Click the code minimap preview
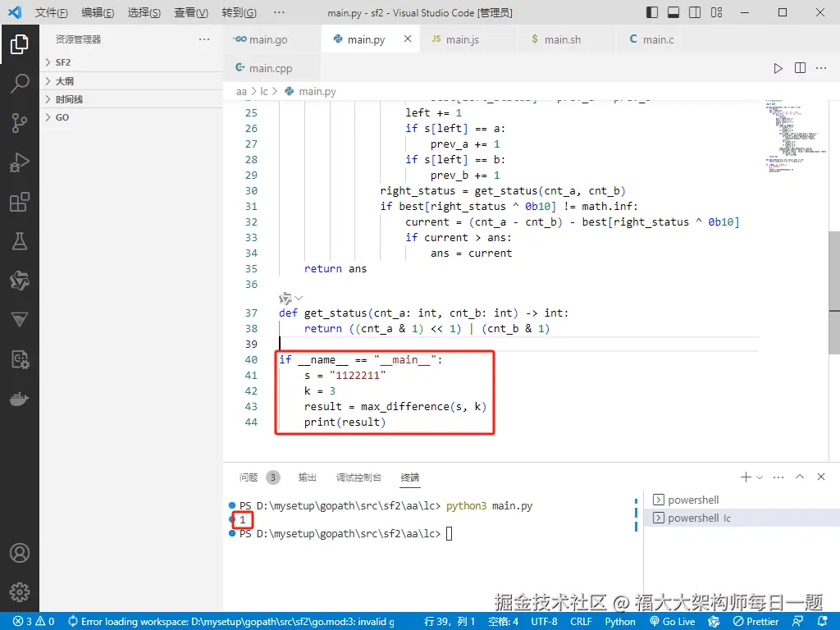840x630 pixels. point(795,136)
